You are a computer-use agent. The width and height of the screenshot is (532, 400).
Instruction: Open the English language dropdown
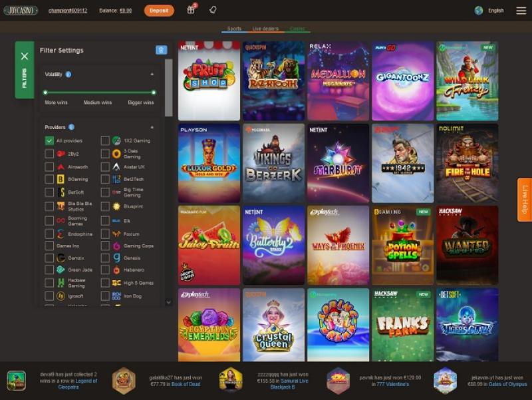[496, 11]
